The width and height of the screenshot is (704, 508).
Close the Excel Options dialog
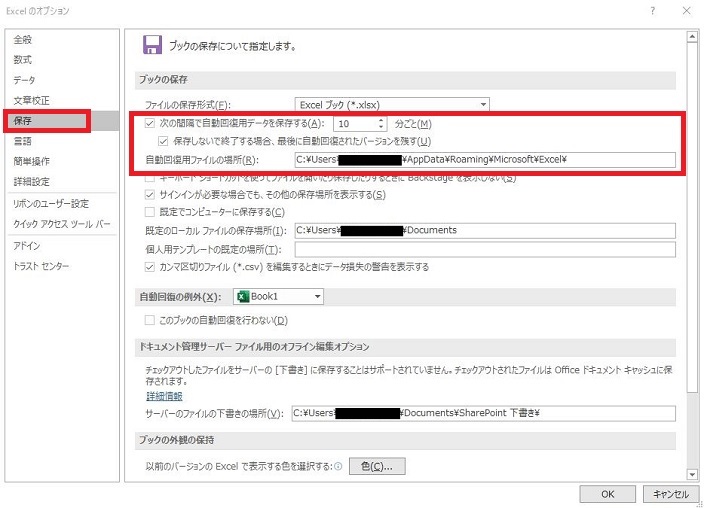coord(686,11)
